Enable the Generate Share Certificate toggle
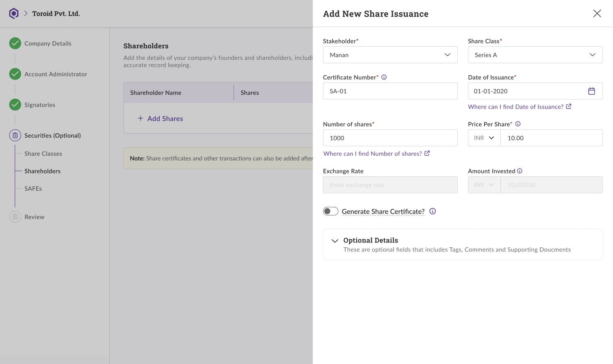Viewport: 613px width, 364px height. 330,211
